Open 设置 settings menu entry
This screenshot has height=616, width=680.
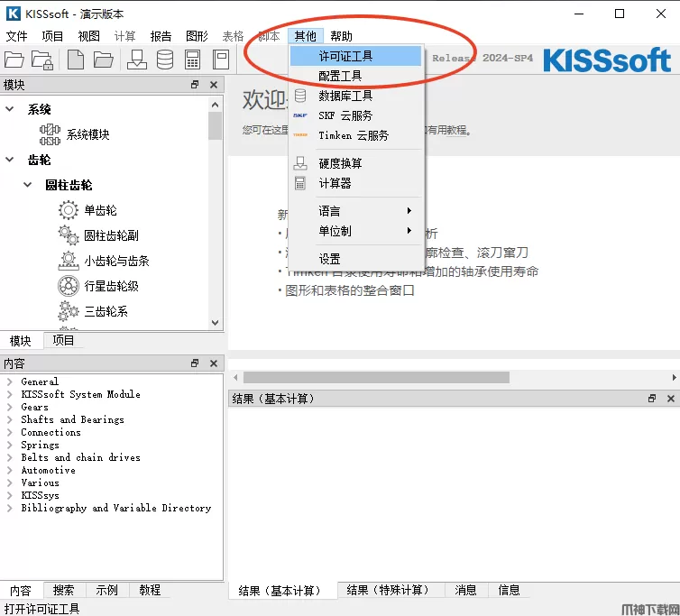(356, 259)
